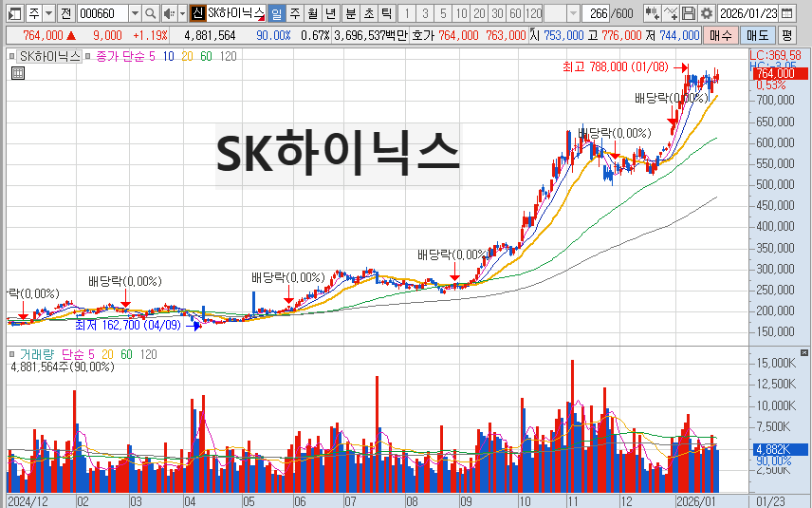Open chart settings gear icon
The width and height of the screenshot is (812, 508).
707,13
